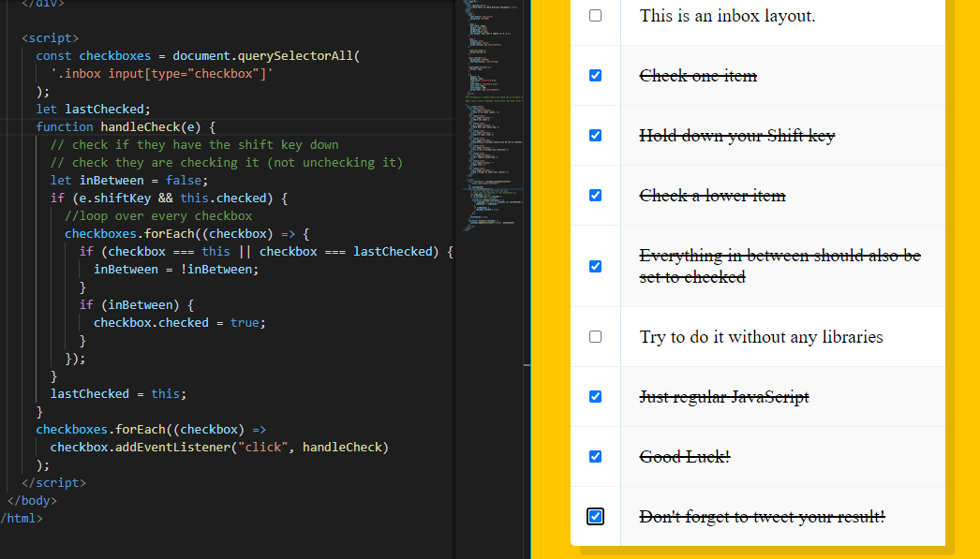The image size is (980, 559).
Task: Click 'let inBetween = false;' code line
Action: click(x=129, y=181)
